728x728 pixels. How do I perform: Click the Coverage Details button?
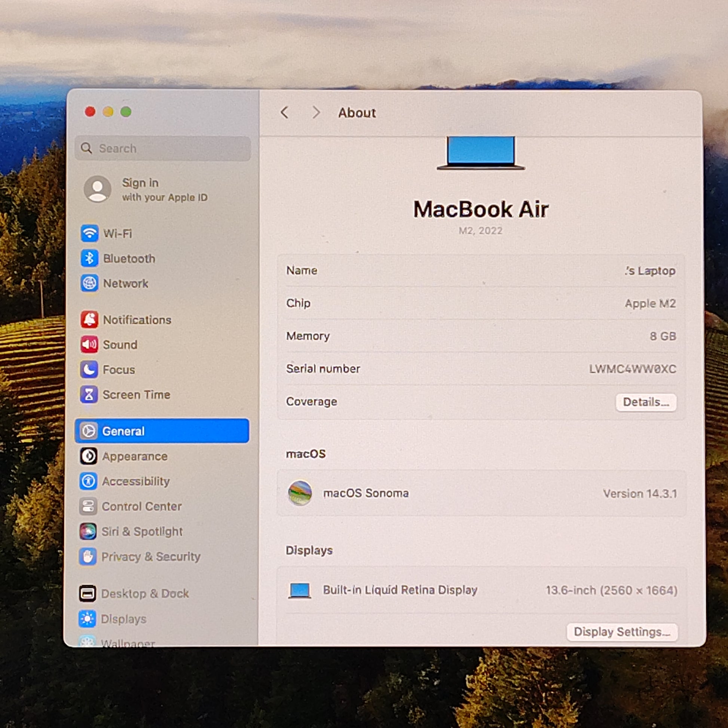click(x=646, y=402)
